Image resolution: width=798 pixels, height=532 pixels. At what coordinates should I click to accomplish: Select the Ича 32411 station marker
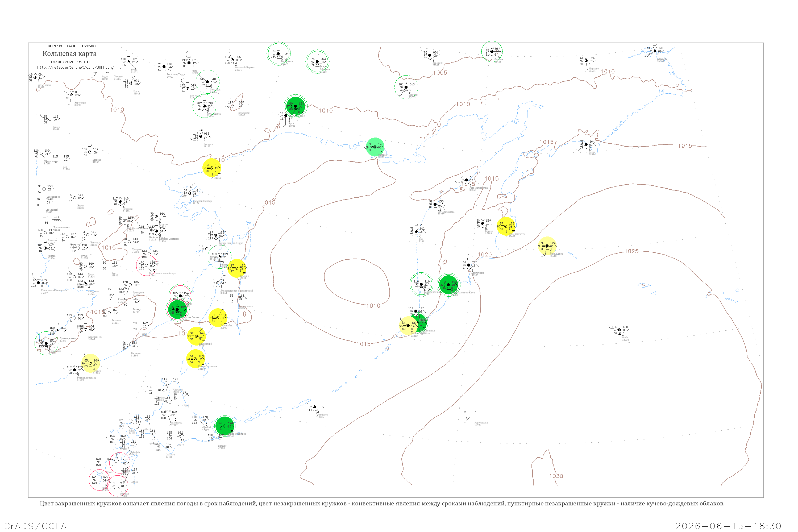[416, 231]
